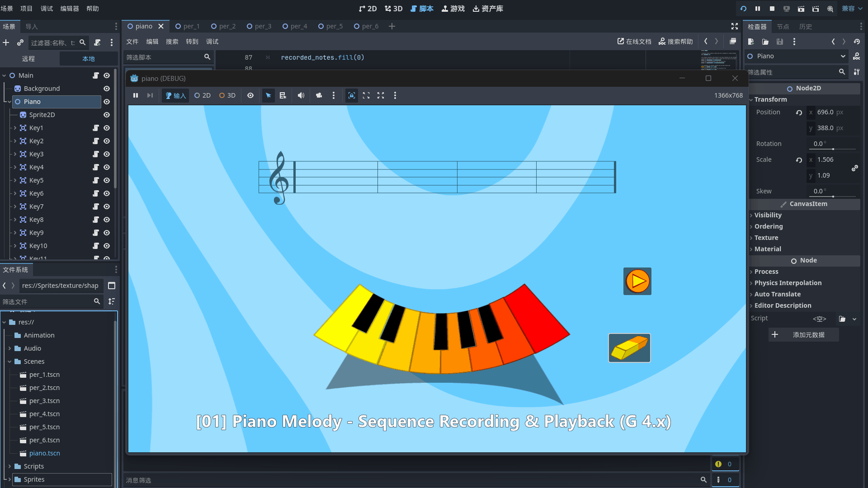Expand the Key1 node in scene tree
The image size is (868, 488).
pyautogui.click(x=15, y=128)
